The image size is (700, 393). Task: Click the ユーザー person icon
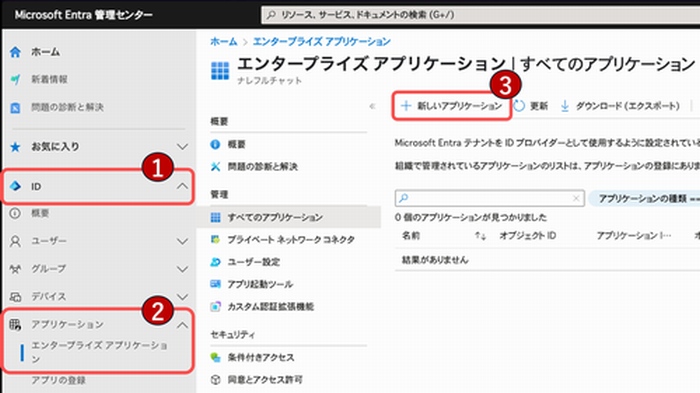(15, 242)
